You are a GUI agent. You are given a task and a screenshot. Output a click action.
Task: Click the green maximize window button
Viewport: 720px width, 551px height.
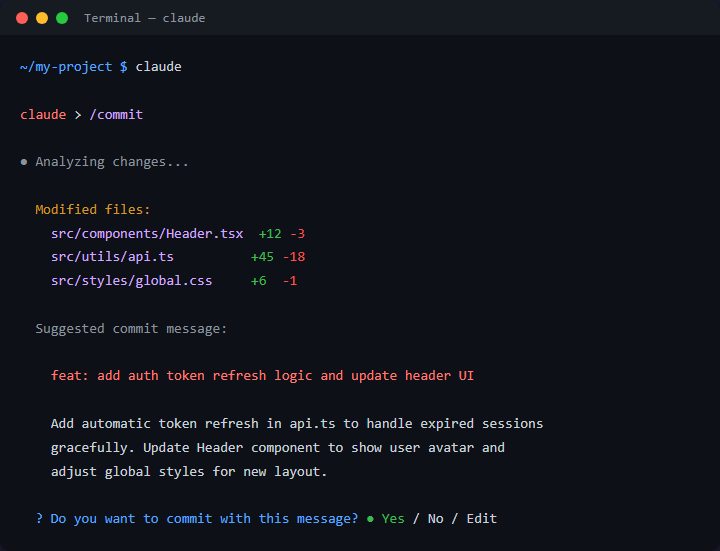click(62, 18)
